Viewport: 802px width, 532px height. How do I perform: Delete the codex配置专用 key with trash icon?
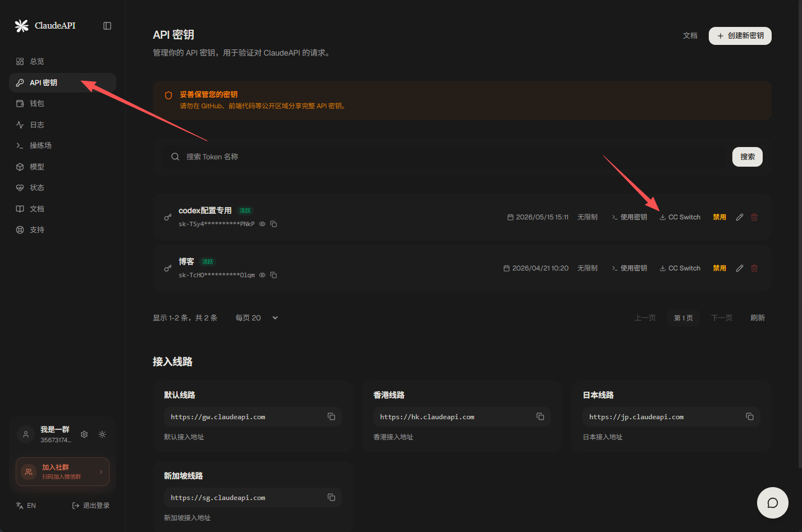(x=754, y=217)
